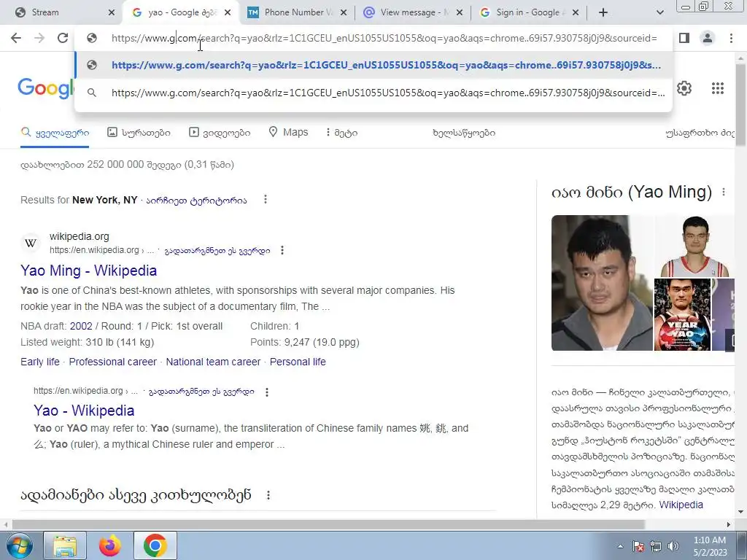The width and height of the screenshot is (747, 560).
Task: Click the horizontal scrollbar thumb
Action: coord(329,524)
